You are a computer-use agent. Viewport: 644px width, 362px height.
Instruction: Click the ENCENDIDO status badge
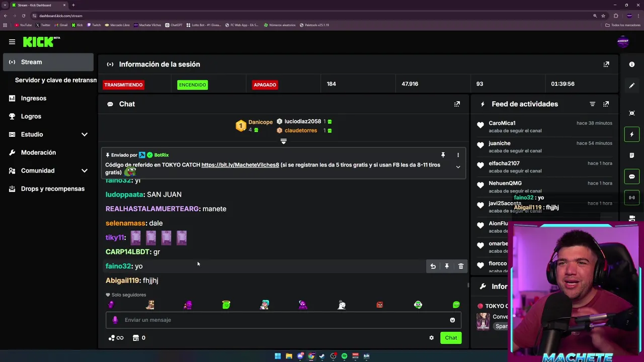pos(192,85)
